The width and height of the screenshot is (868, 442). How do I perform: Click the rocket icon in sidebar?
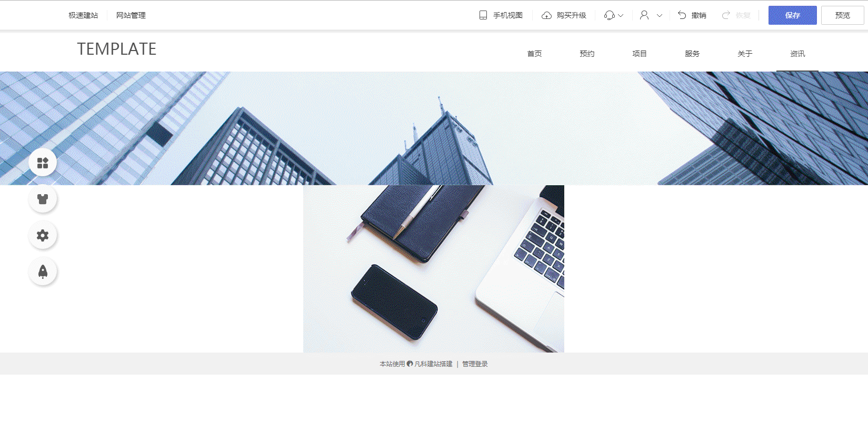tap(43, 272)
